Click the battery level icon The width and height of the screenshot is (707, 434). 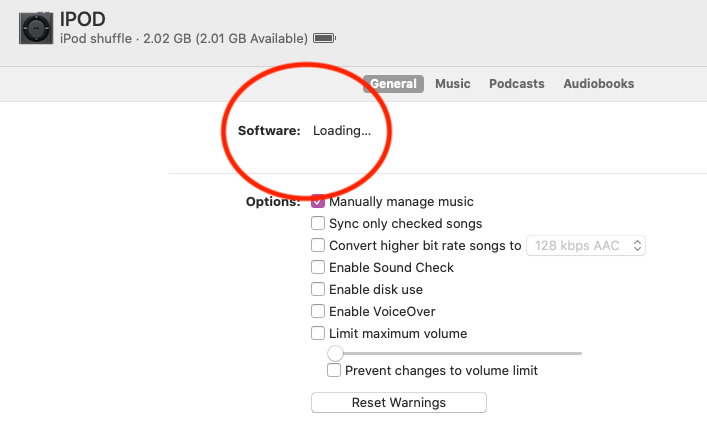click(x=325, y=38)
